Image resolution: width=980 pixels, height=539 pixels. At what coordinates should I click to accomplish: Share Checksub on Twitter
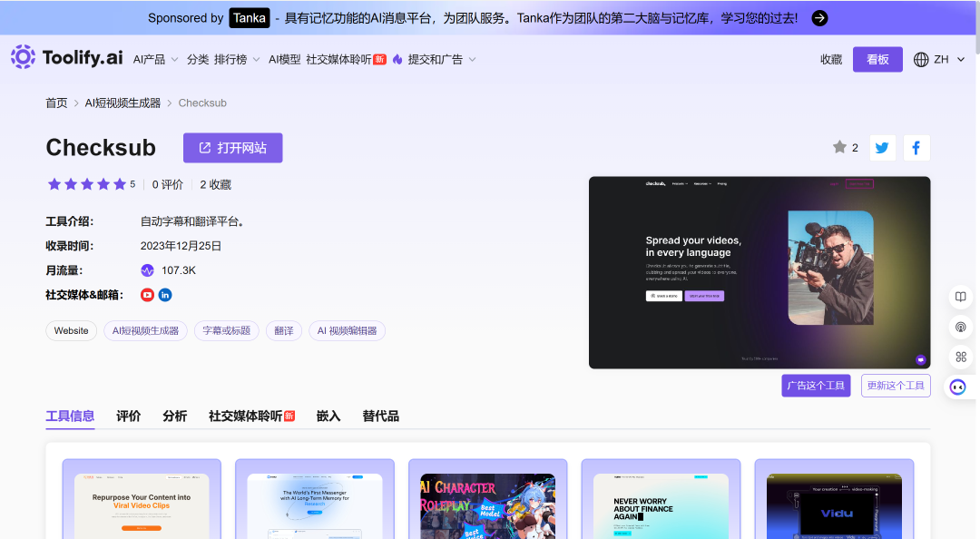pos(883,148)
